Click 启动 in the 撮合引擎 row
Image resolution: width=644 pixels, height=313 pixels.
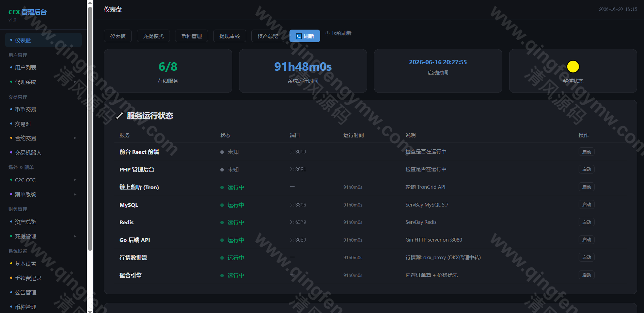(x=586, y=275)
